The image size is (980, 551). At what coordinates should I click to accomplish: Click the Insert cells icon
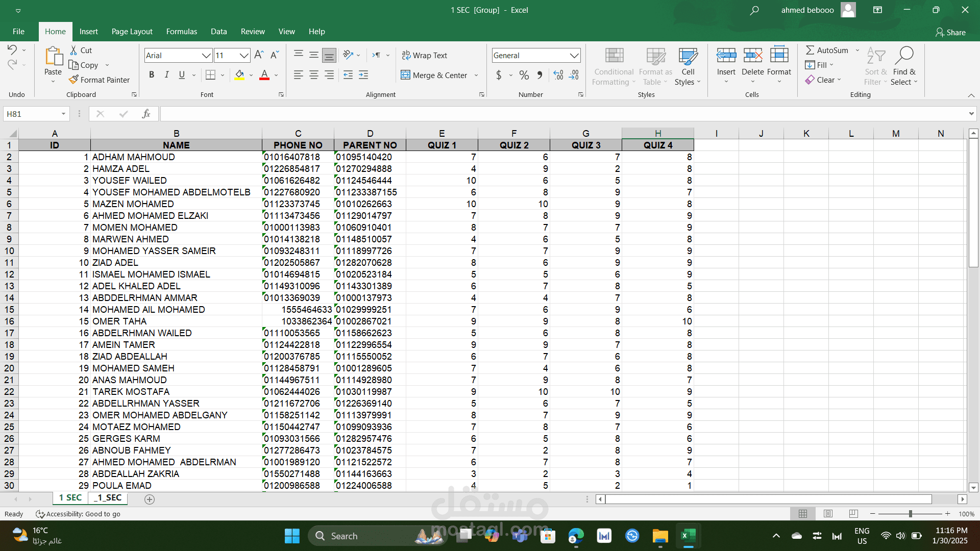point(726,55)
